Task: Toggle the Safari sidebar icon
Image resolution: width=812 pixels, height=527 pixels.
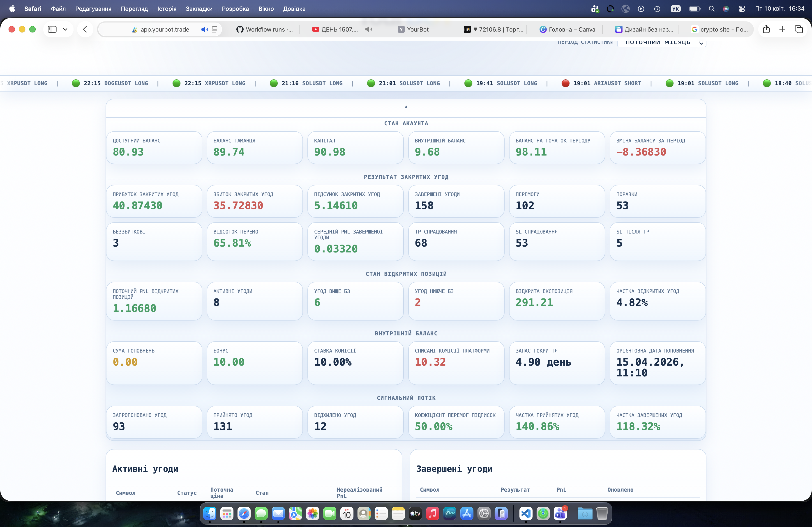Action: point(52,29)
